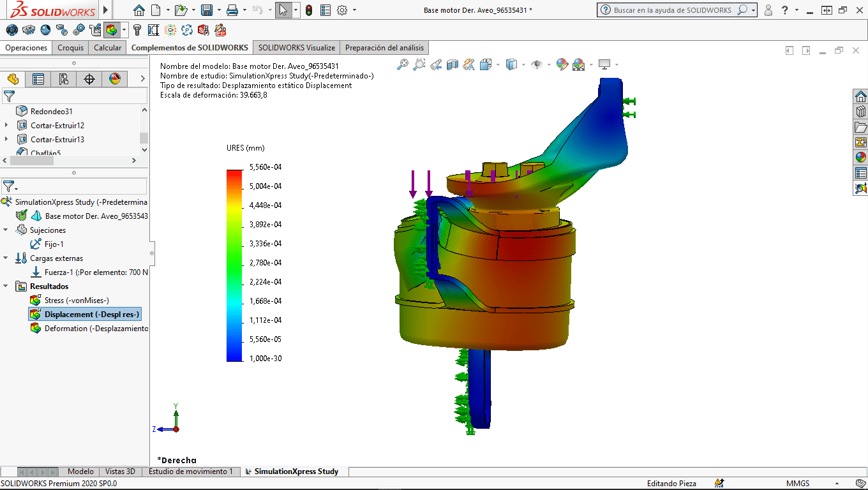Toggle the SimulationXpress add-in button

(112, 30)
